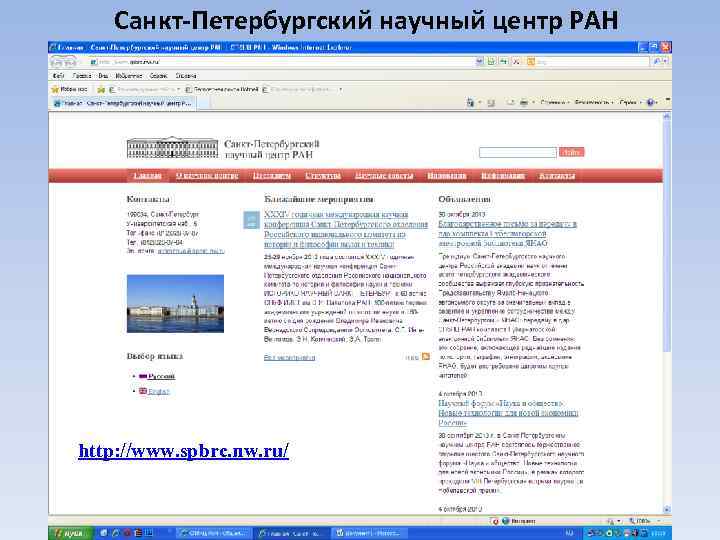Viewport: 720px width, 540px height.
Task: Open the Сервис menu in menu bar
Action: click(x=158, y=76)
